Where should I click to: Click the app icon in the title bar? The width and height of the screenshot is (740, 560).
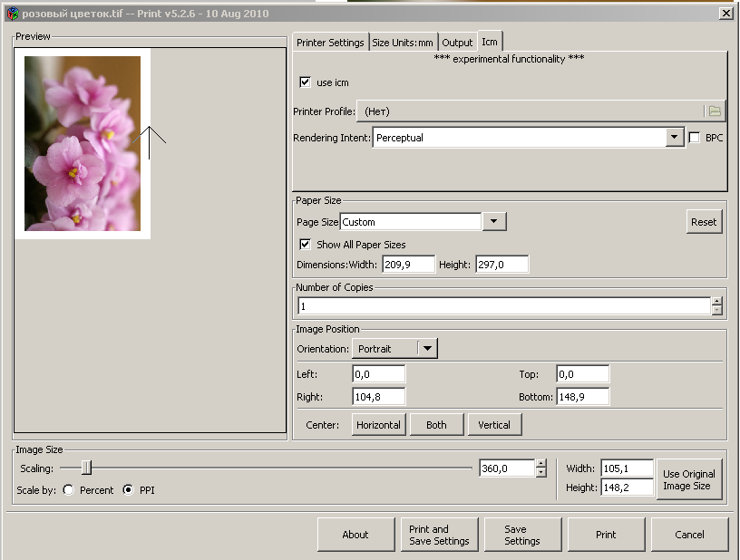click(13, 14)
